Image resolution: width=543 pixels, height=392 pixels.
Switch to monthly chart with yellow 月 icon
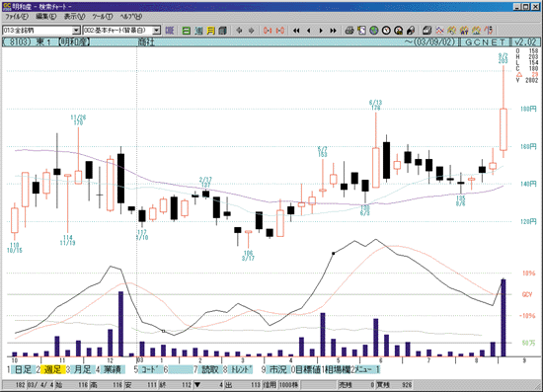coord(210,31)
